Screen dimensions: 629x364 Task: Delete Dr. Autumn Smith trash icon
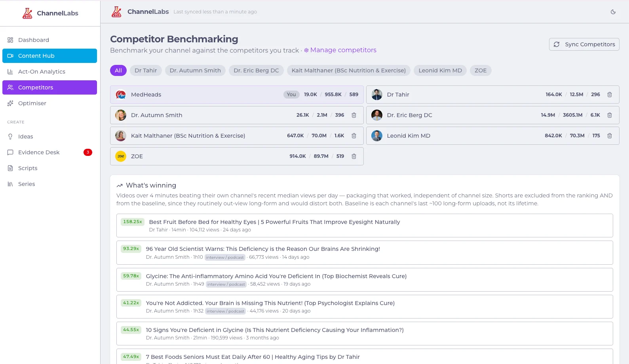point(354,115)
